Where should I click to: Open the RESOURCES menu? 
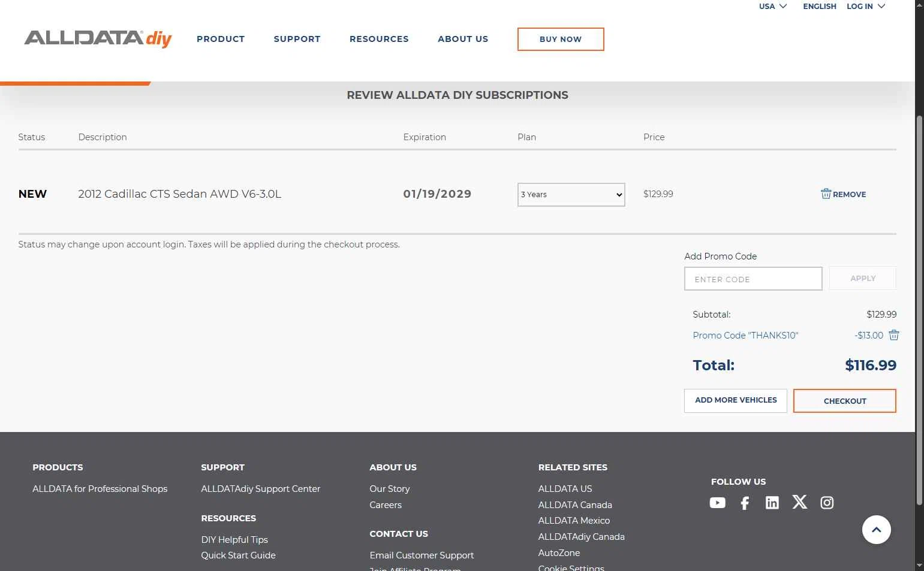pyautogui.click(x=379, y=39)
